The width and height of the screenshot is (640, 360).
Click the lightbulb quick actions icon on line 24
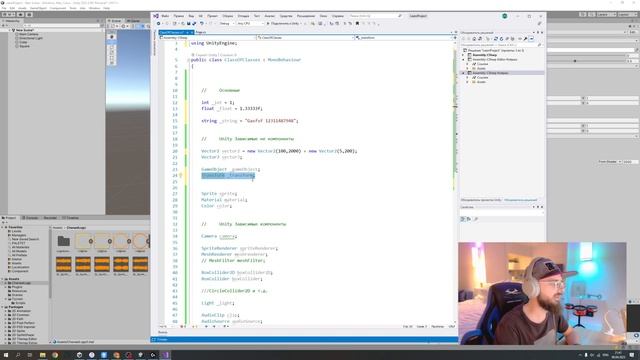[x=180, y=176]
